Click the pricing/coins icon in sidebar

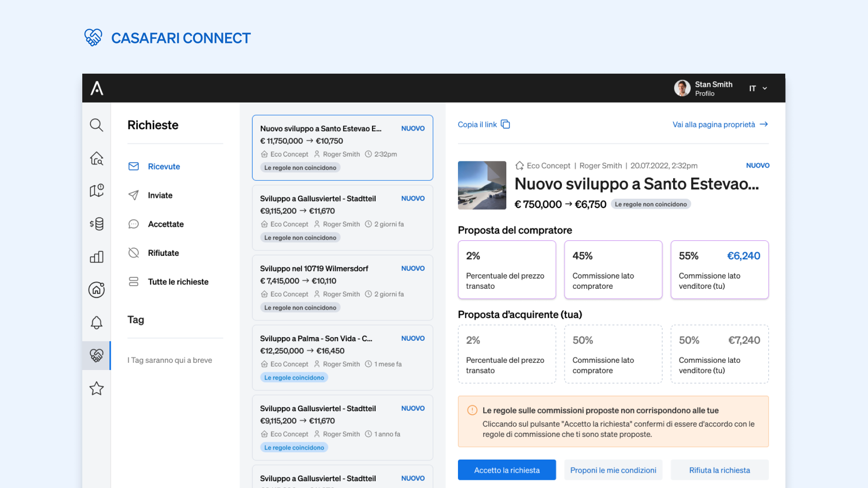point(96,224)
